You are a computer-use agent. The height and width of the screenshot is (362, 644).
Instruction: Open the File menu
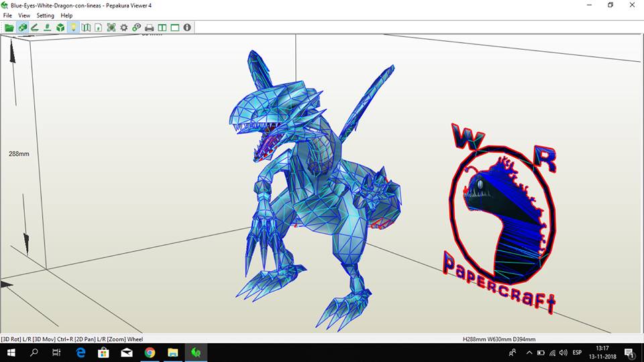tap(7, 15)
